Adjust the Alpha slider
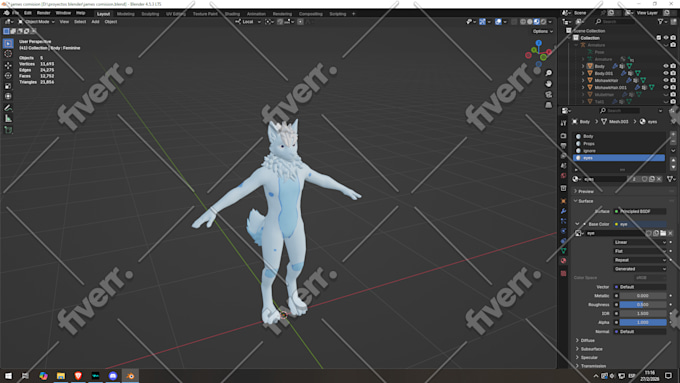The image size is (680, 383). coord(643,322)
